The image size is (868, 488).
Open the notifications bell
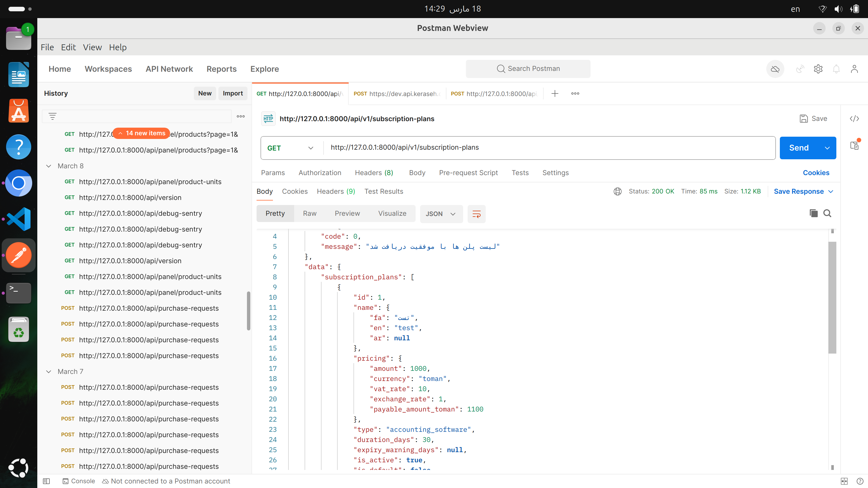pos(836,69)
